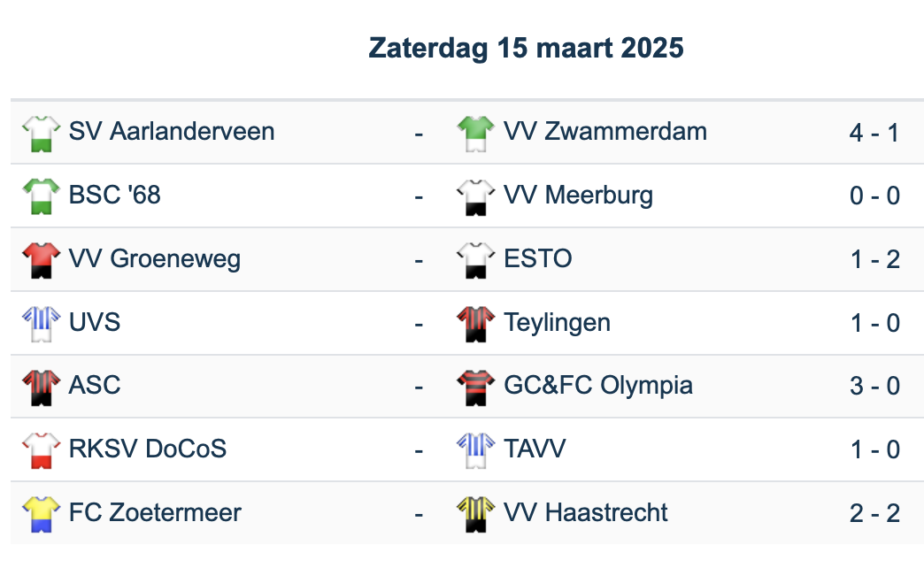Click the UVS striped blue shirt icon

40,323
